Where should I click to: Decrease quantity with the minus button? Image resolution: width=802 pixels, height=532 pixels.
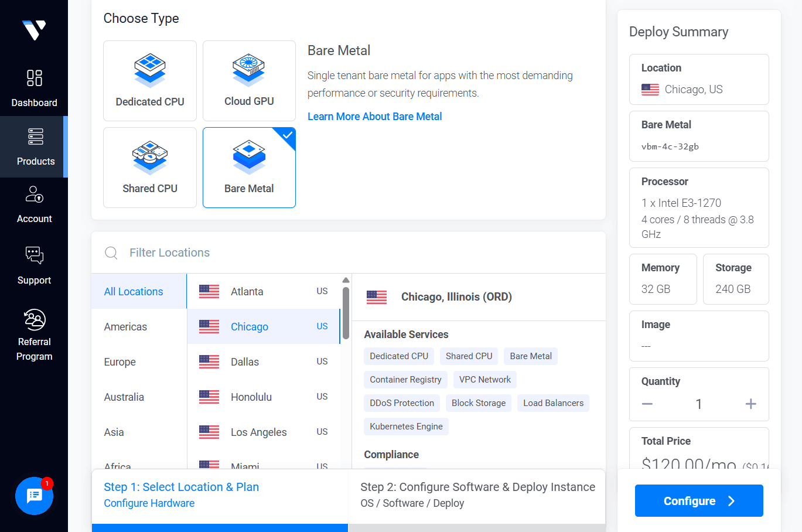coord(647,404)
